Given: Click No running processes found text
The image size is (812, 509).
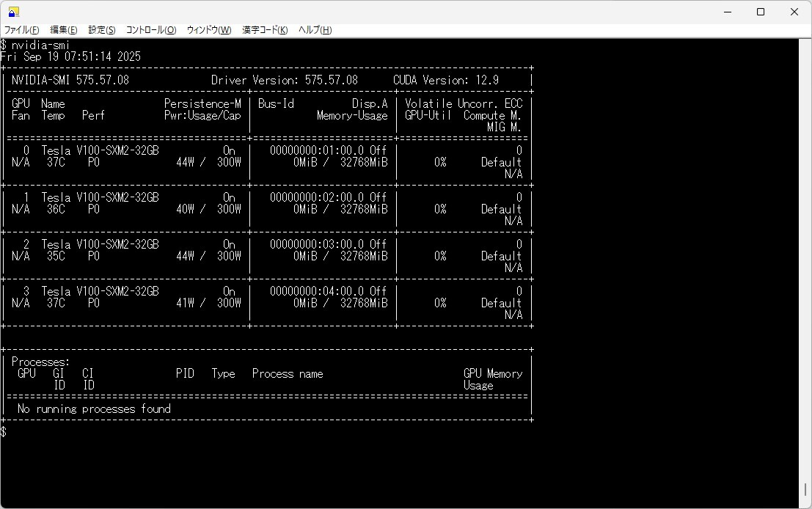Looking at the screenshot, I should click(94, 409).
